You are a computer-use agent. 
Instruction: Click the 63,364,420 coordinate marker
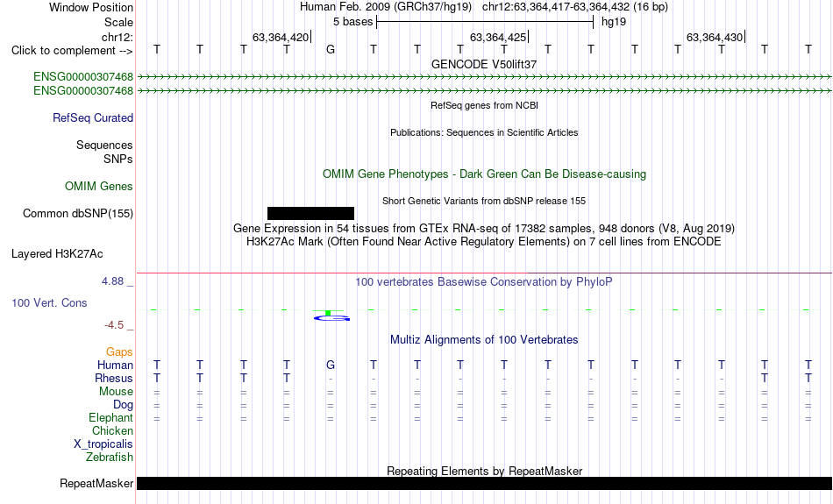point(281,37)
